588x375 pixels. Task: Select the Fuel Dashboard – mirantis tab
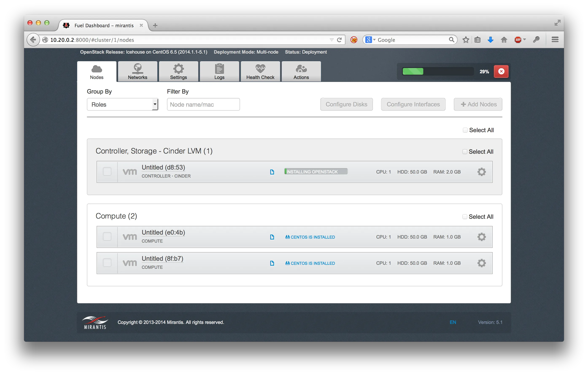(104, 25)
